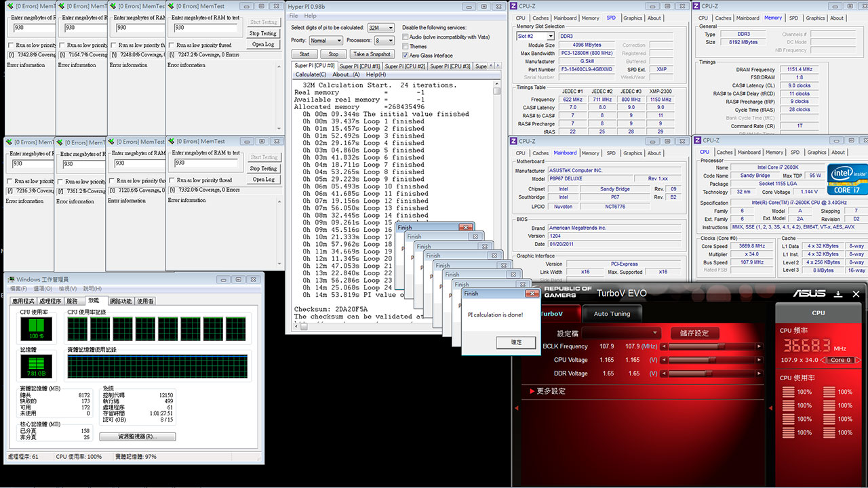Click Intel Core i7 logo in CPU-Z

pos(846,180)
